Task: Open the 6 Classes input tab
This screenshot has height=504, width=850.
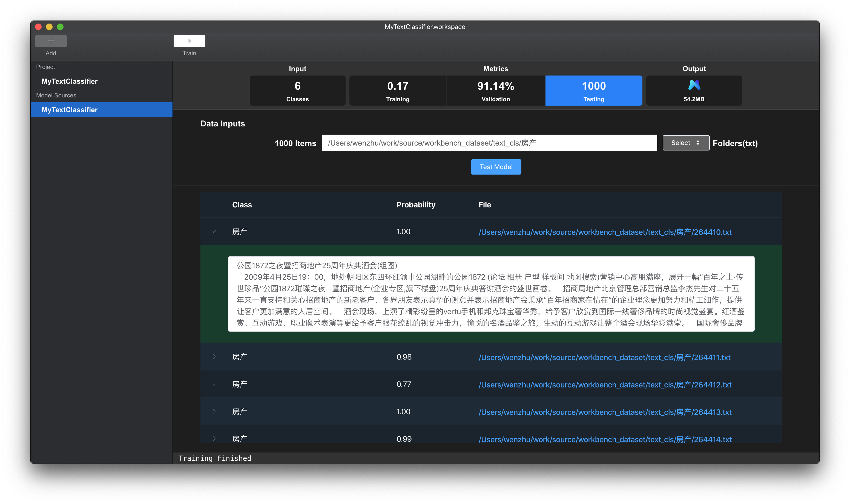Action: click(297, 91)
